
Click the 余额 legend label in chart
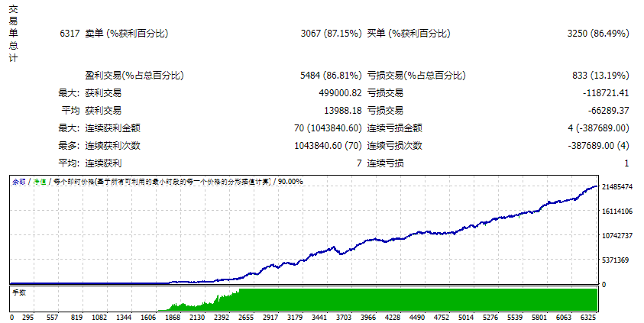click(19, 182)
